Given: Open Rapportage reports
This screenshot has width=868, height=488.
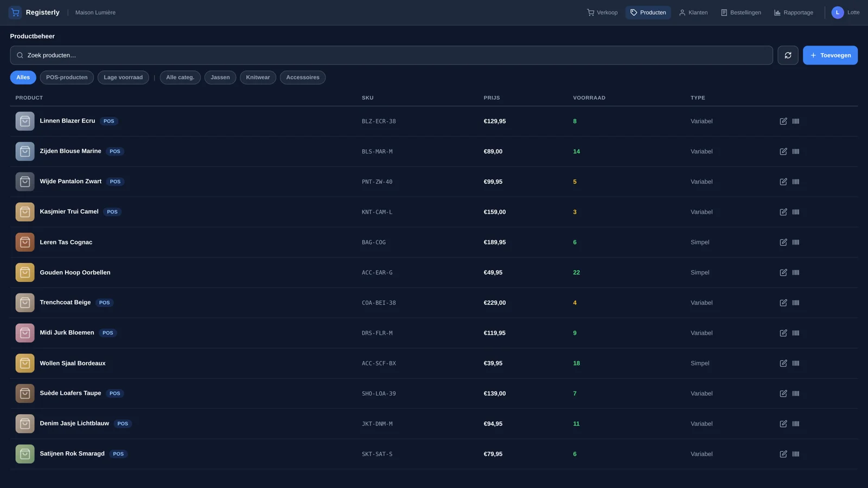Looking at the screenshot, I should 793,12.
